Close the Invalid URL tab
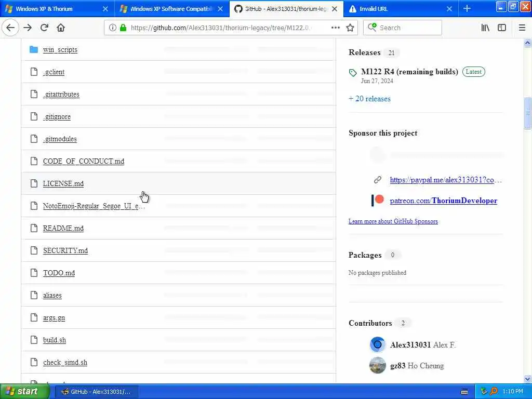 point(449,9)
